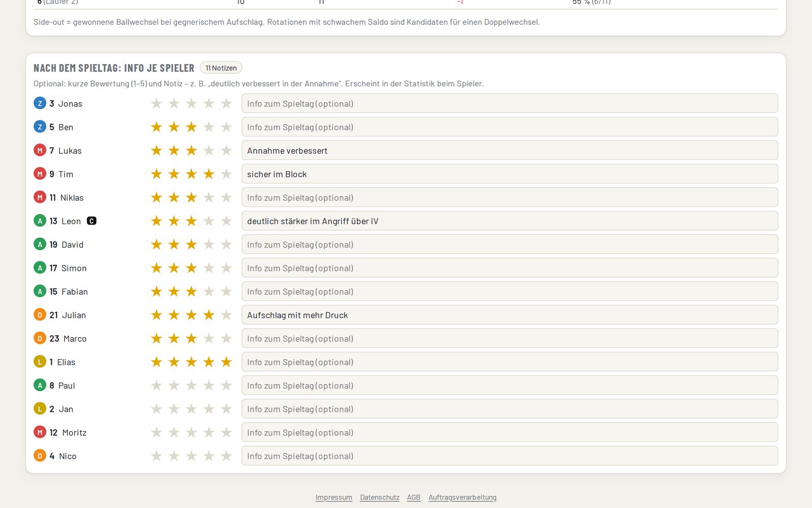Image resolution: width=812 pixels, height=508 pixels.
Task: Open the Datenschutz link
Action: click(380, 497)
